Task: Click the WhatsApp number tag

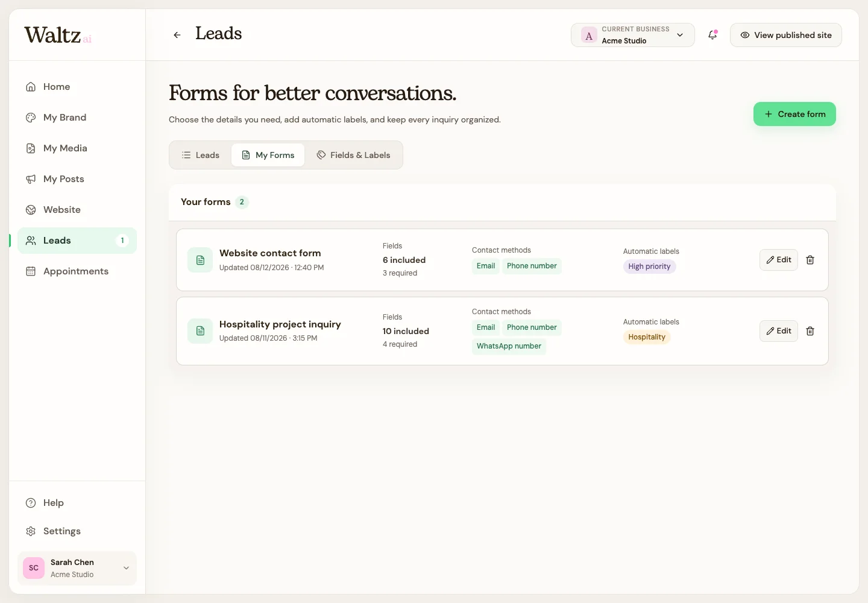Action: tap(509, 346)
